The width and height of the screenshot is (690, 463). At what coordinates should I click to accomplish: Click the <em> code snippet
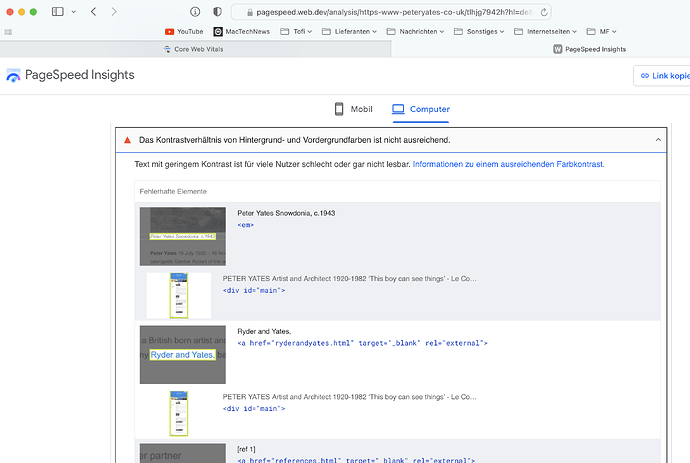[x=246, y=225]
